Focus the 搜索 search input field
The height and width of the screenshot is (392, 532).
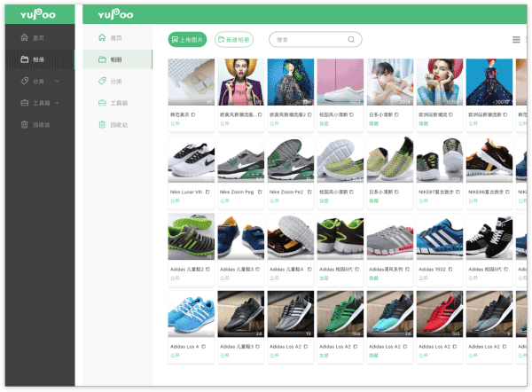(x=315, y=40)
